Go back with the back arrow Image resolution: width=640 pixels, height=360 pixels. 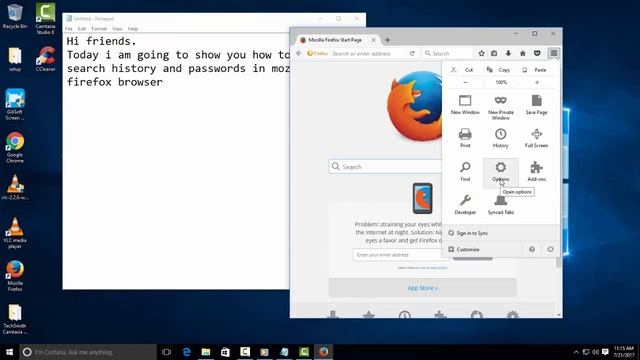[x=299, y=53]
